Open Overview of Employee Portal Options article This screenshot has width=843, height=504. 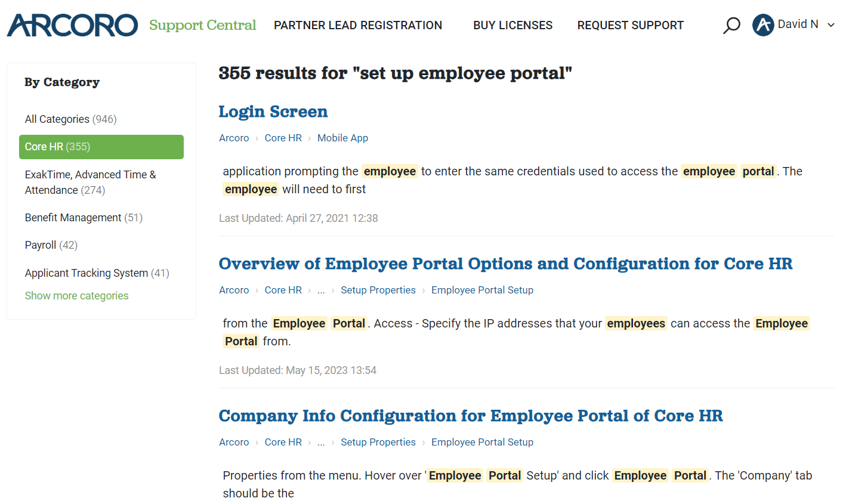[x=505, y=264]
